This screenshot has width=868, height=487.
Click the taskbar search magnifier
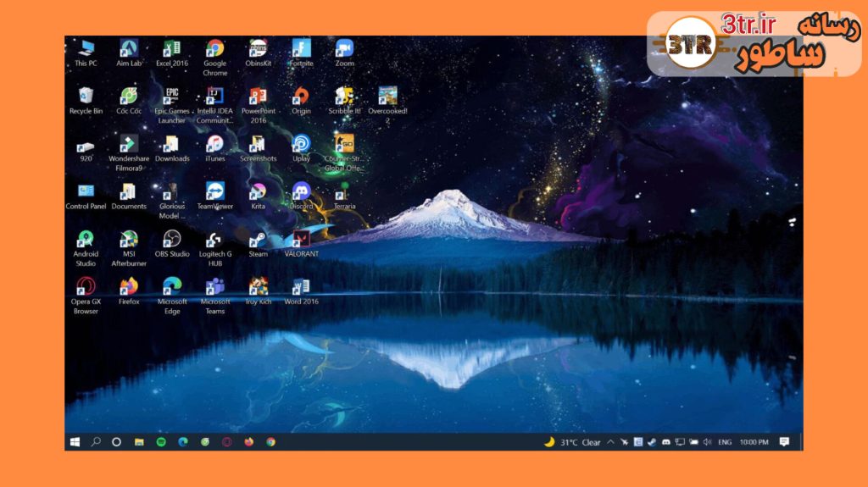coord(96,442)
